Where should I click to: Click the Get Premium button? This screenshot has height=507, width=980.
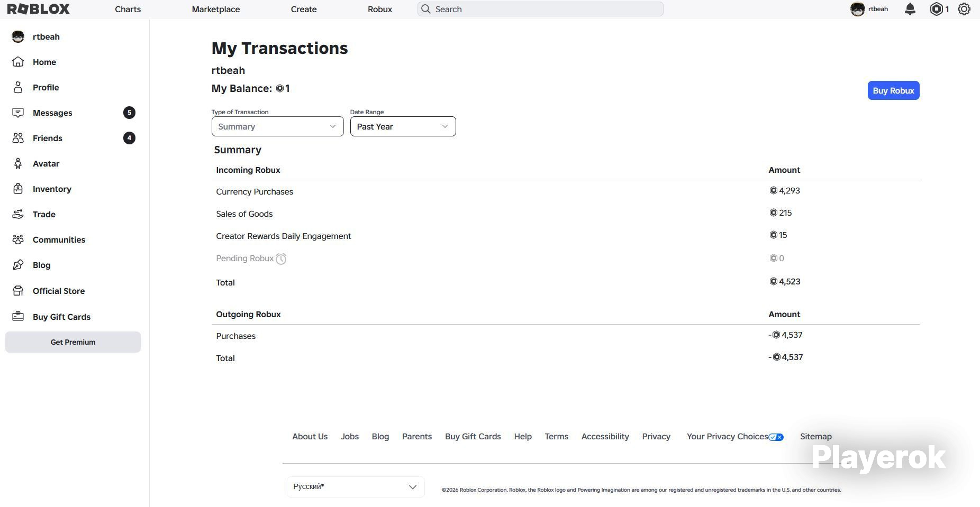click(x=73, y=342)
